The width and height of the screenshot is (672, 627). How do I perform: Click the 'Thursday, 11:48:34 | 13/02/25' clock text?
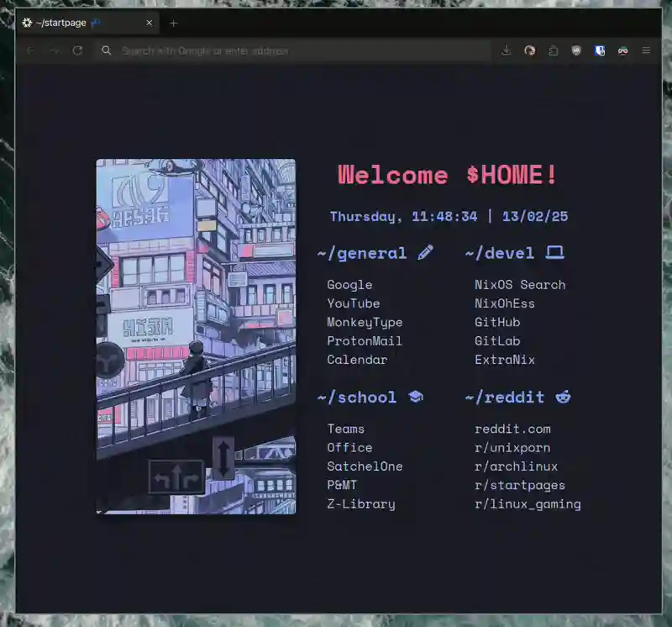pos(449,217)
